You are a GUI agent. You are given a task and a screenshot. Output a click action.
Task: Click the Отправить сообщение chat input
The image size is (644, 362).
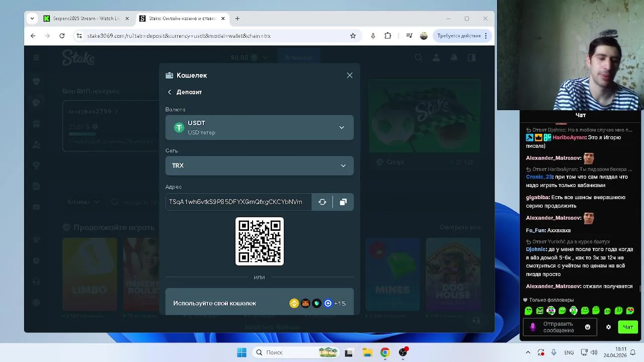click(x=558, y=327)
